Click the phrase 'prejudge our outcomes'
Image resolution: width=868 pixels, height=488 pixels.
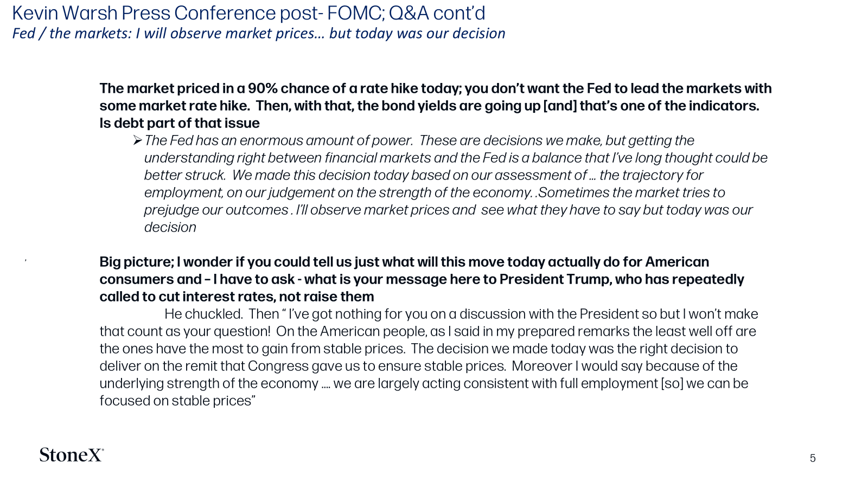click(x=216, y=210)
